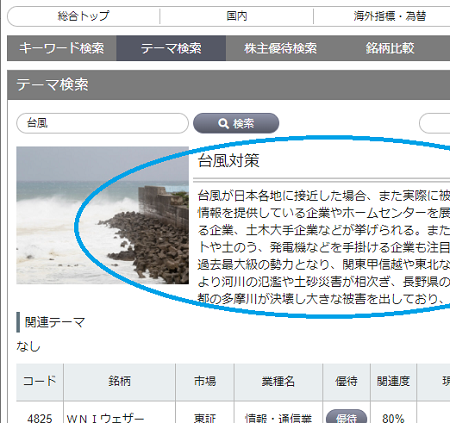
Task: Click the テーマ検索 panel header
Action: coord(229,85)
